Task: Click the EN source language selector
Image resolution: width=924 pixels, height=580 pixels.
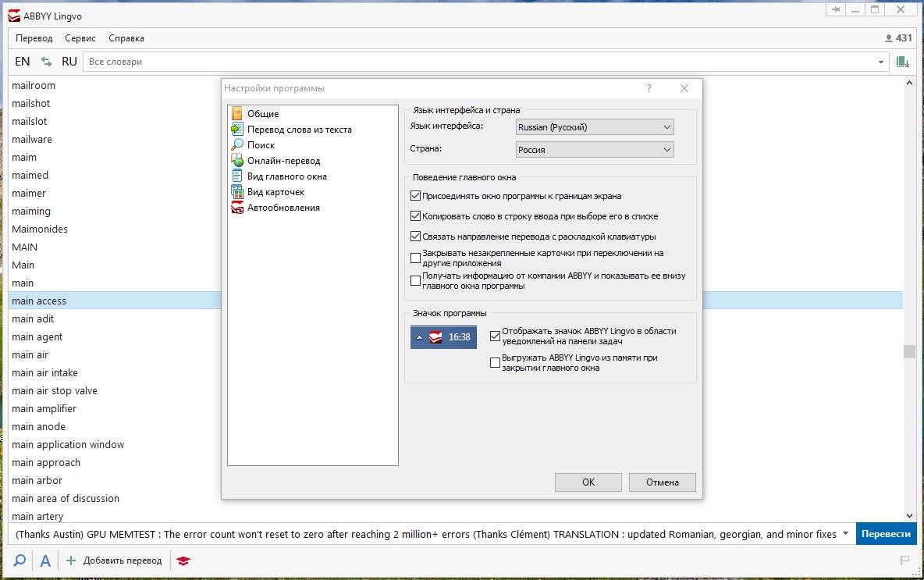Action: [23, 62]
